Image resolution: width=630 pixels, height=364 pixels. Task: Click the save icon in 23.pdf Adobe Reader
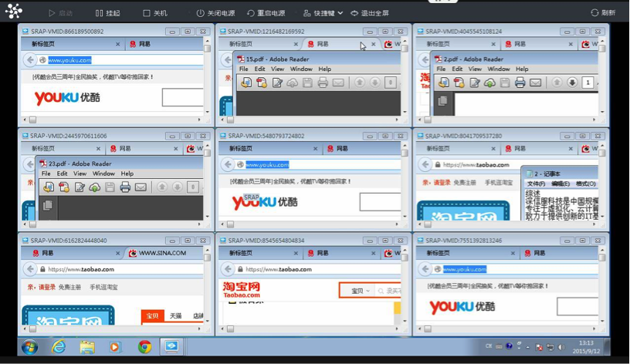coord(110,187)
